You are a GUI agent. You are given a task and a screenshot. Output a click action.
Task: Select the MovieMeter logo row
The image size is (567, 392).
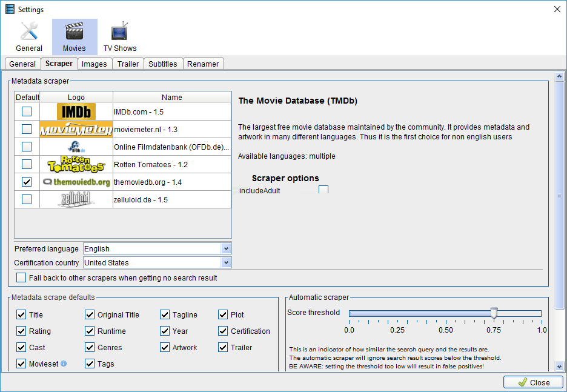click(76, 130)
